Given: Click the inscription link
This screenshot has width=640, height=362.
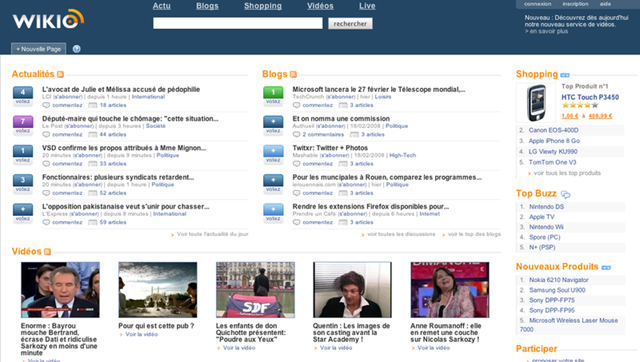Looking at the screenshot, I should (576, 4).
